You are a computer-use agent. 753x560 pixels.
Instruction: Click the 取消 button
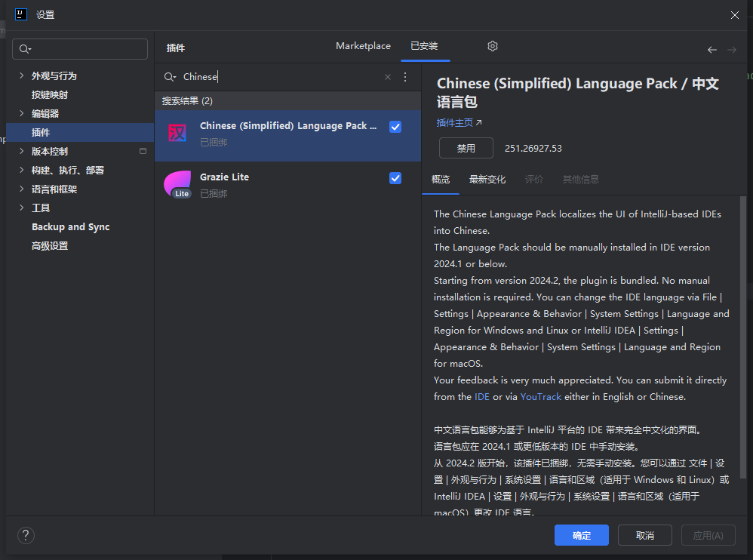pyautogui.click(x=644, y=535)
